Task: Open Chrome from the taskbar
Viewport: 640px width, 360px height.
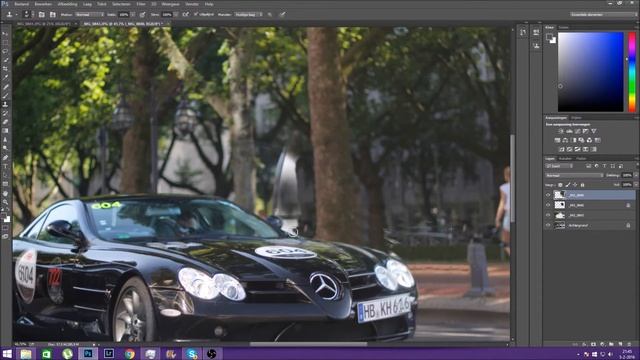Action: (x=129, y=353)
